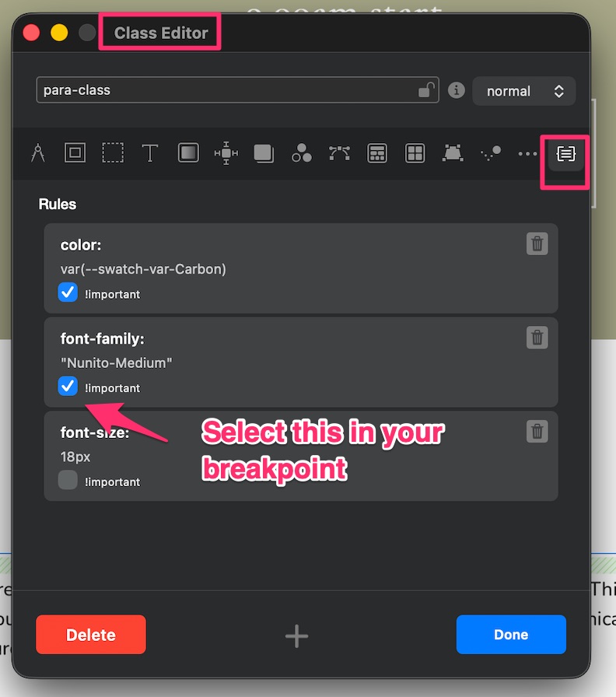This screenshot has height=697, width=616.
Task: Open the three-circles color filter icon
Action: [302, 153]
